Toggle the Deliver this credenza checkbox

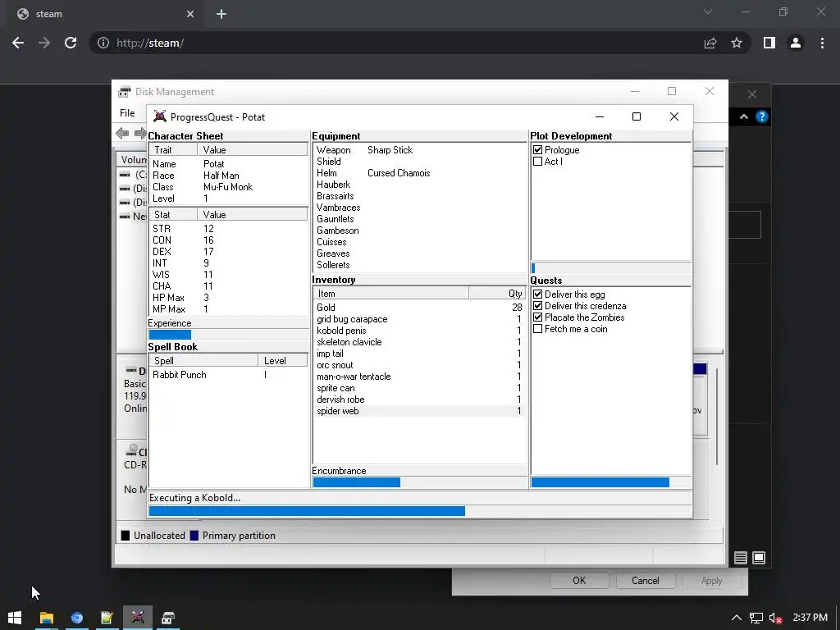click(538, 306)
